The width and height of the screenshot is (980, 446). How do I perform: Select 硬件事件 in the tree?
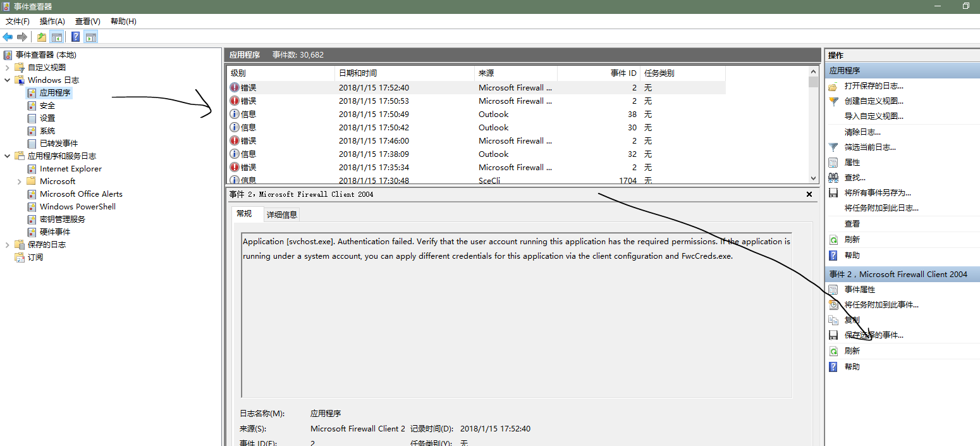(x=55, y=232)
